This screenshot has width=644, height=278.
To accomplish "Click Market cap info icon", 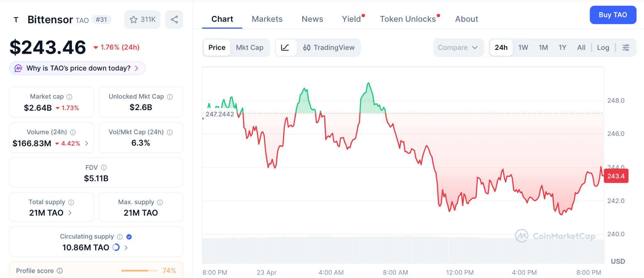I will point(69,97).
